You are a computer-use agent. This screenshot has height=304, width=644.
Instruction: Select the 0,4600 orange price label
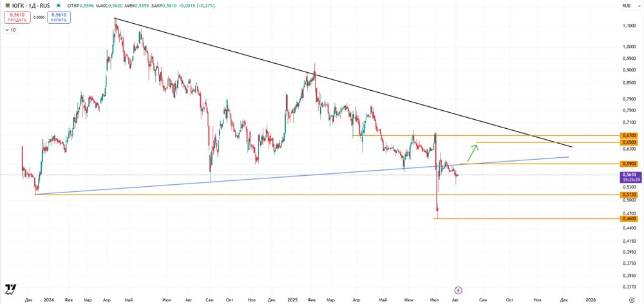pos(629,219)
